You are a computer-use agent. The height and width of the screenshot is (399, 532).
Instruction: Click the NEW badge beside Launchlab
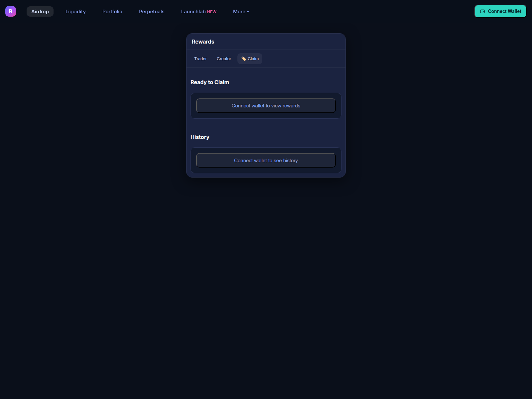(x=212, y=12)
